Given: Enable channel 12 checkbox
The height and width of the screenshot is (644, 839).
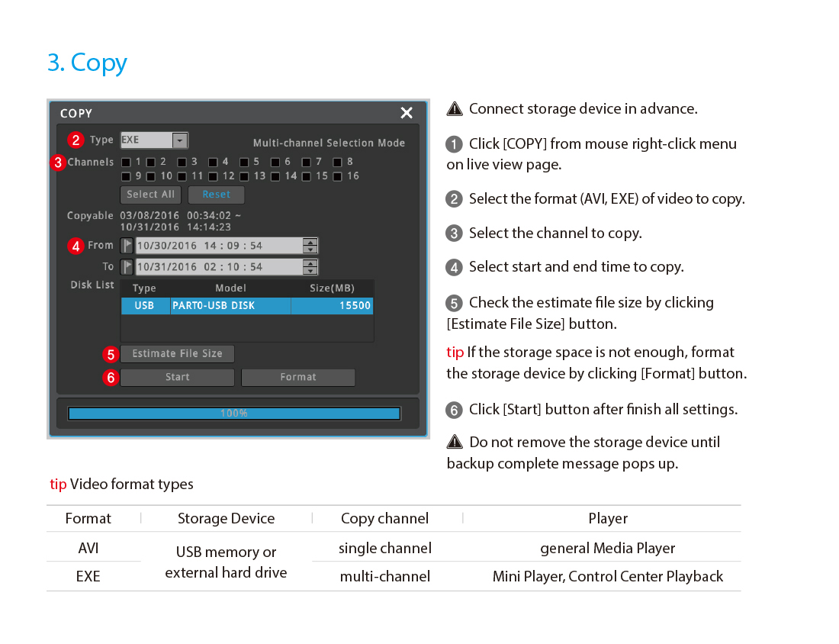Looking at the screenshot, I should 213,177.
